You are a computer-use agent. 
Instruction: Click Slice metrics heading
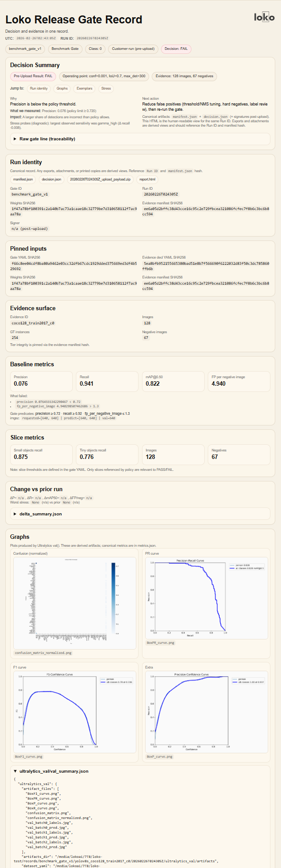(x=27, y=437)
